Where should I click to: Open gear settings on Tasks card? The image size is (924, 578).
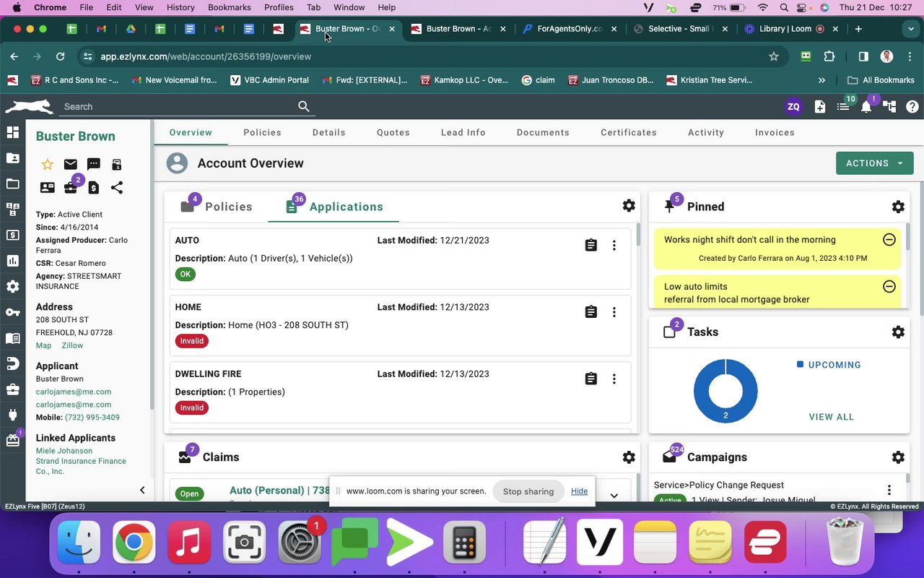point(898,332)
